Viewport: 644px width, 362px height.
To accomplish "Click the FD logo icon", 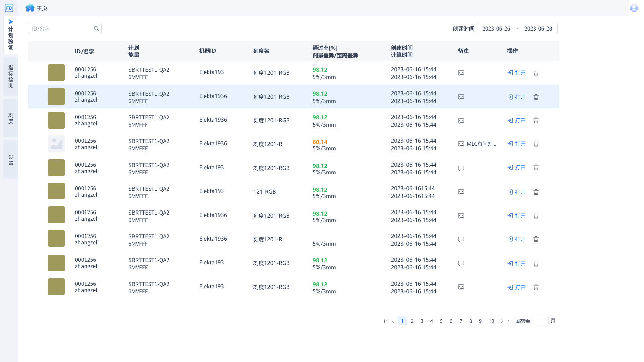I will [9, 8].
